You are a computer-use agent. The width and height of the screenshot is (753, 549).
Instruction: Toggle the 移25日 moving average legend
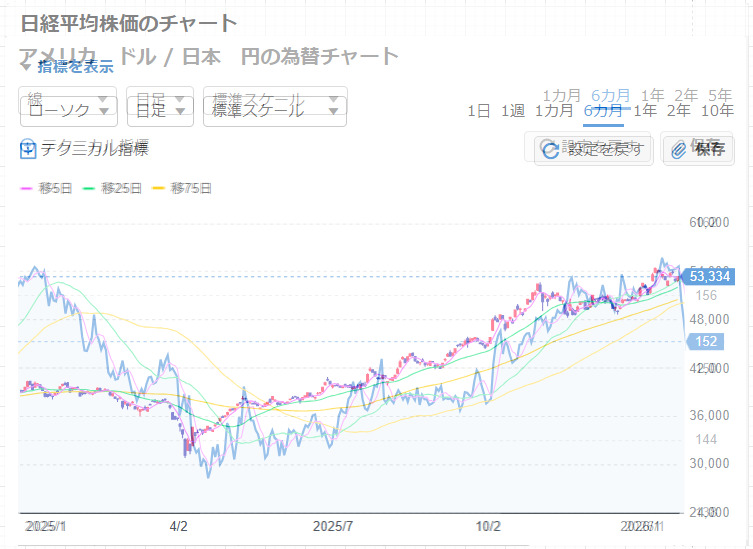112,188
